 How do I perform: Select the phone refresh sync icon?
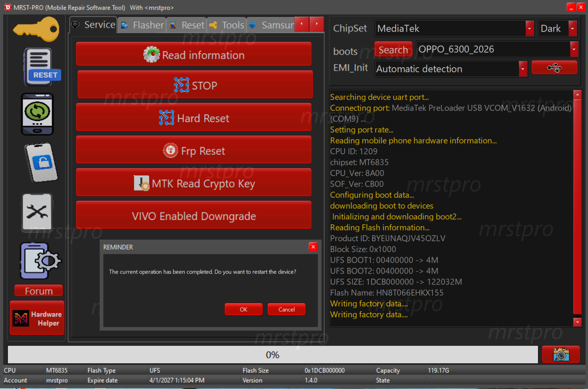pyautogui.click(x=37, y=114)
